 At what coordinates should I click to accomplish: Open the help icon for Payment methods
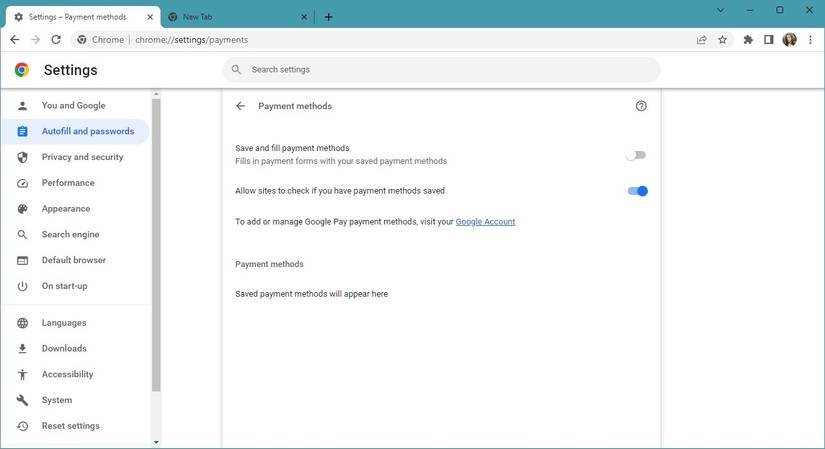[641, 106]
